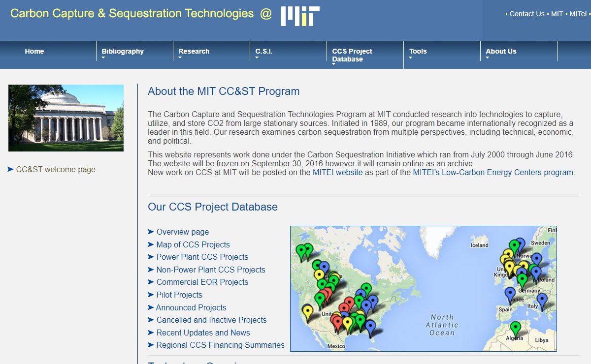Open the Announced Projects link
The width and height of the screenshot is (591, 364).
[x=191, y=307]
